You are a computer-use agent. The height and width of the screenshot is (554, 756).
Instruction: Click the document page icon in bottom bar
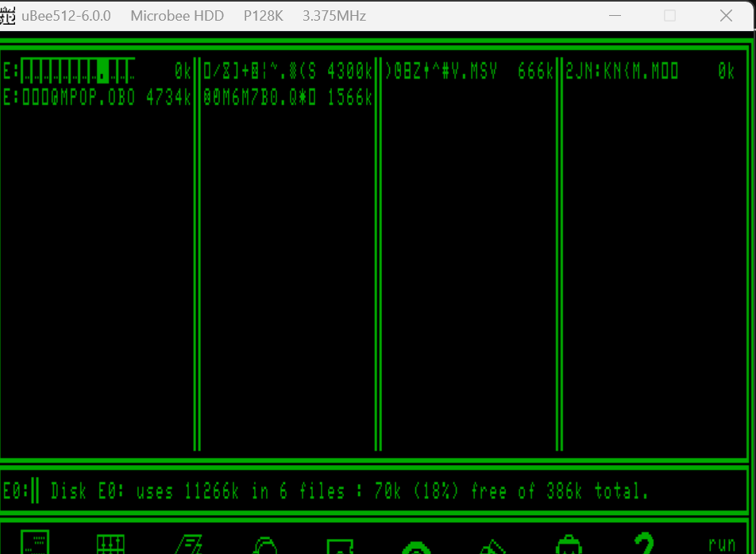pyautogui.click(x=35, y=542)
